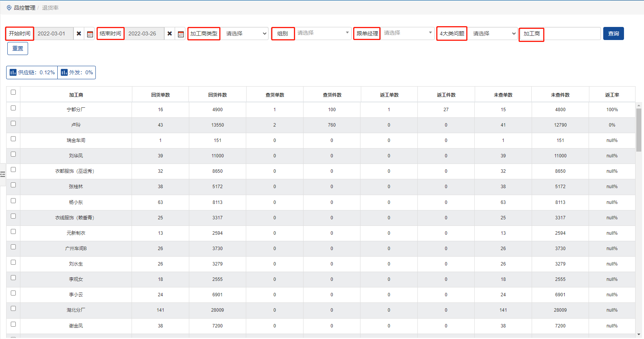Expand the 组别 selection dropdown
The image size is (644, 339).
pyautogui.click(x=322, y=33)
